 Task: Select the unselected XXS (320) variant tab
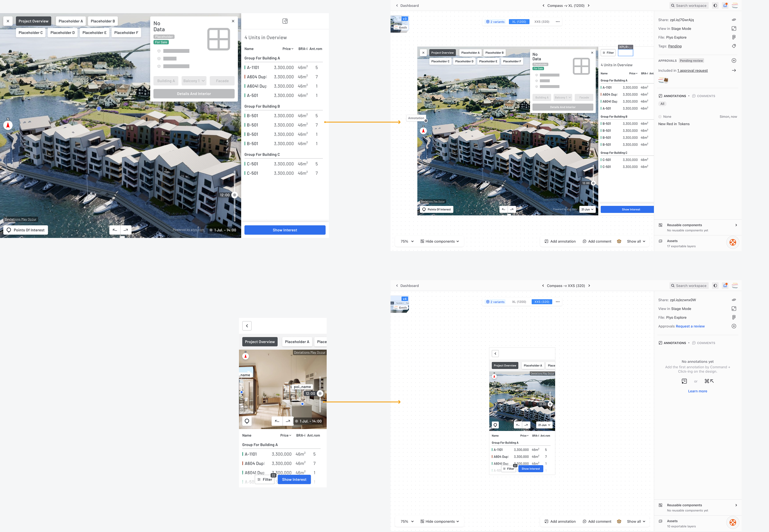[x=542, y=22]
